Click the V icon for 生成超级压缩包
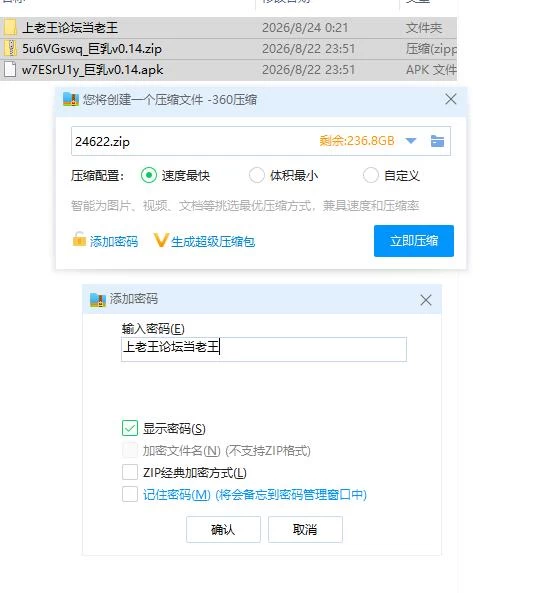 click(x=161, y=240)
